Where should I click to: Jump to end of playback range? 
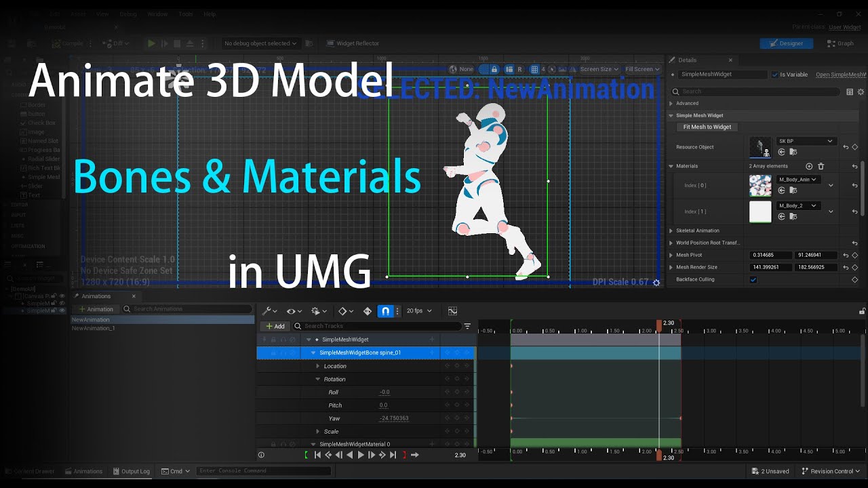(x=393, y=455)
